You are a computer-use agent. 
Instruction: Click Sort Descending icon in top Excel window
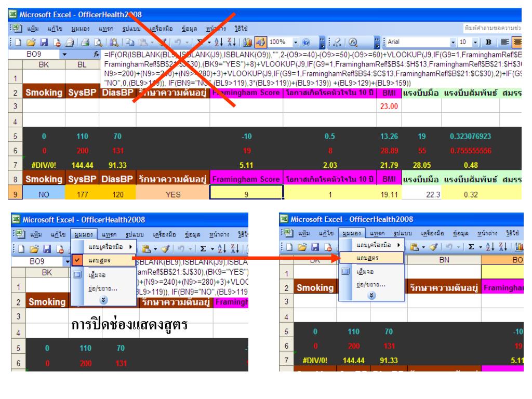[x=232, y=42]
